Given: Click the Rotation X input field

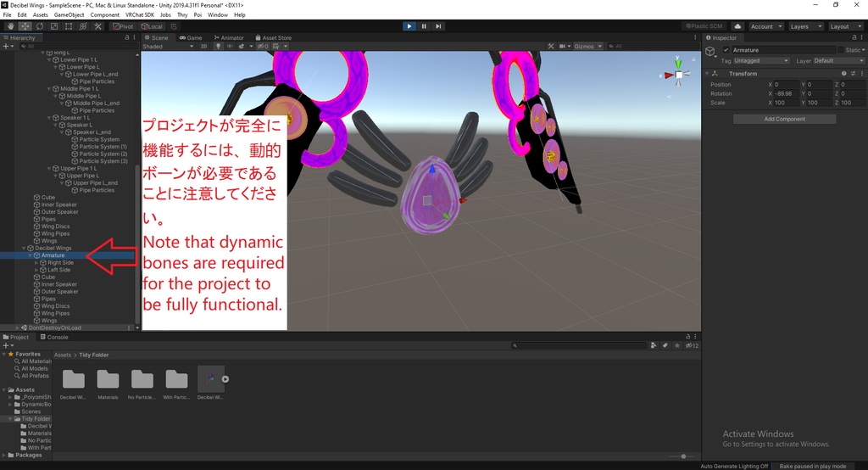Looking at the screenshot, I should point(786,93).
